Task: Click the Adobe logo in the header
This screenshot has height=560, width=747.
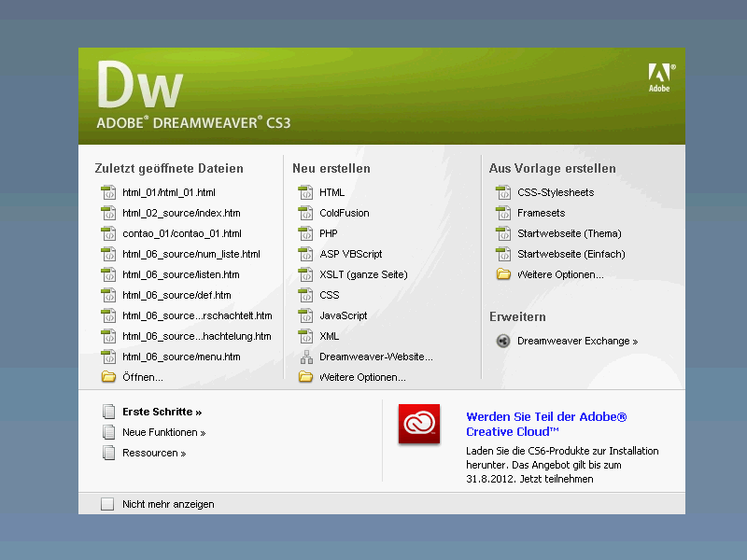Action: pos(661,77)
